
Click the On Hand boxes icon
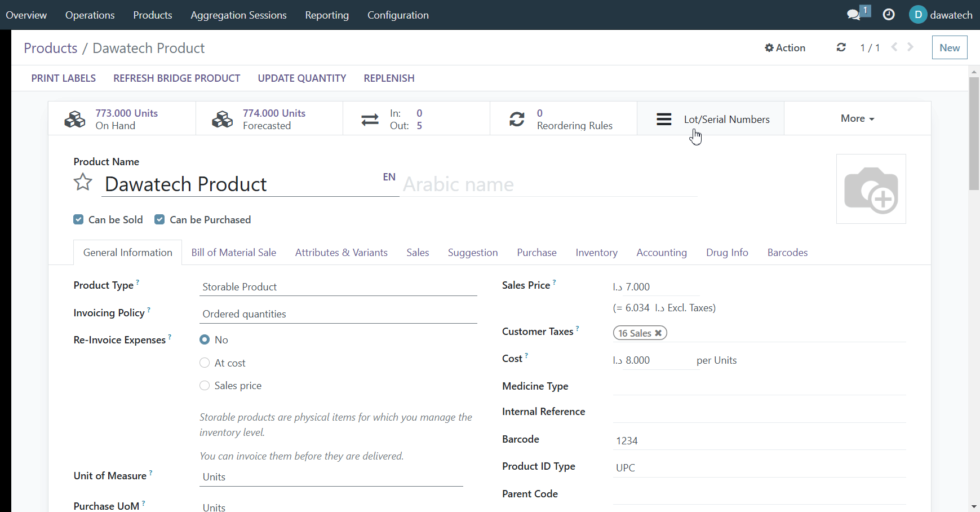click(x=75, y=119)
